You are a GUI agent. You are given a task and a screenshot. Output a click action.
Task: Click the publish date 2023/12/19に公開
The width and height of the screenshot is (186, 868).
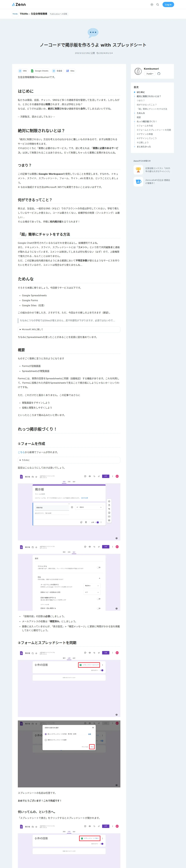(x=85, y=53)
